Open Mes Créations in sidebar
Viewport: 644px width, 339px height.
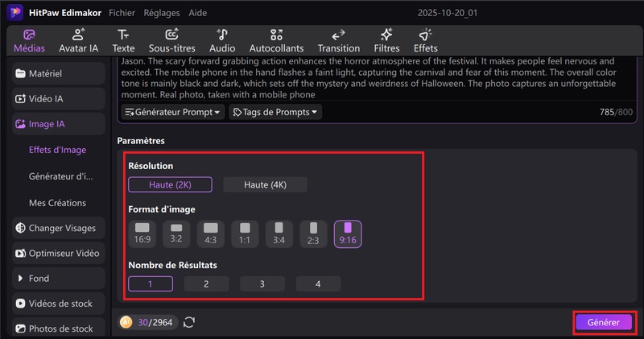(x=57, y=203)
